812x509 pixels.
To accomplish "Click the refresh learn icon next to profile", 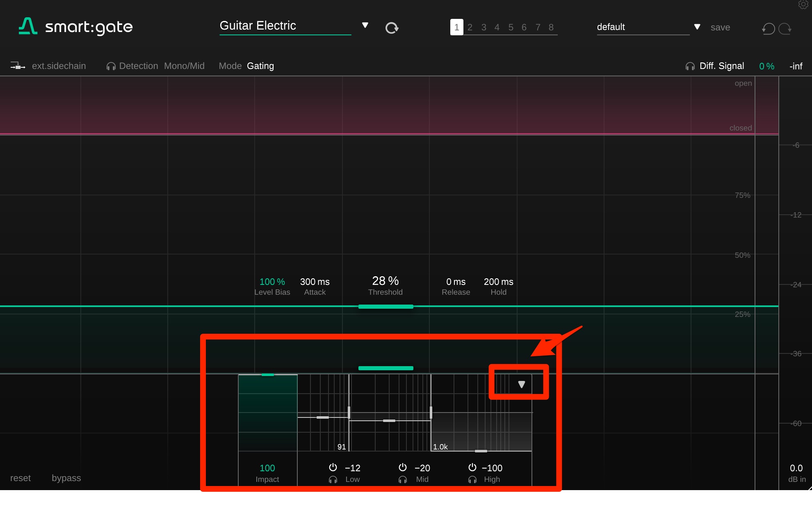I will [x=392, y=28].
